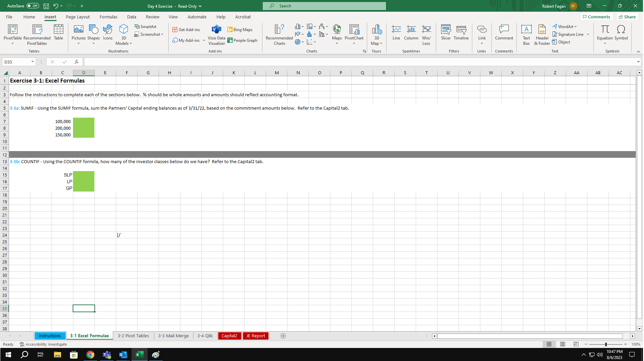
Task: Click the Share button
Action: click(x=627, y=17)
